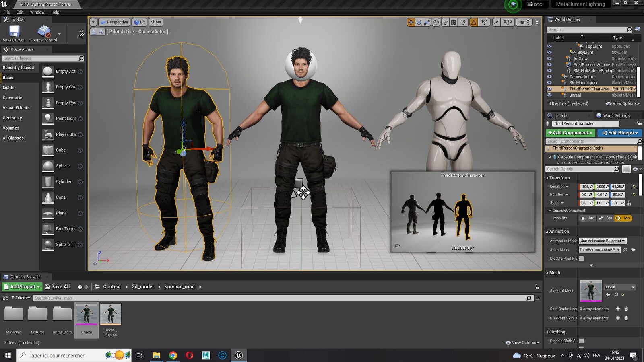Select the Cube shape icon
This screenshot has width=644, height=362.
(48, 150)
